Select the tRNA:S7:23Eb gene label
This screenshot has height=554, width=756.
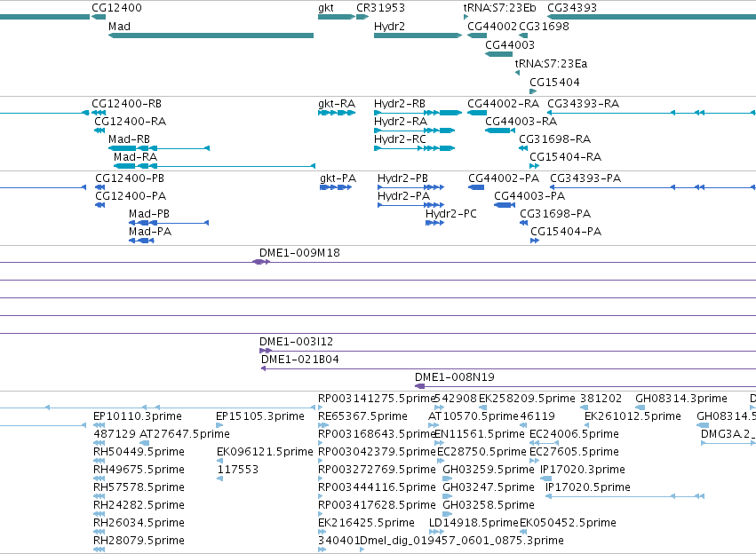[x=499, y=8]
